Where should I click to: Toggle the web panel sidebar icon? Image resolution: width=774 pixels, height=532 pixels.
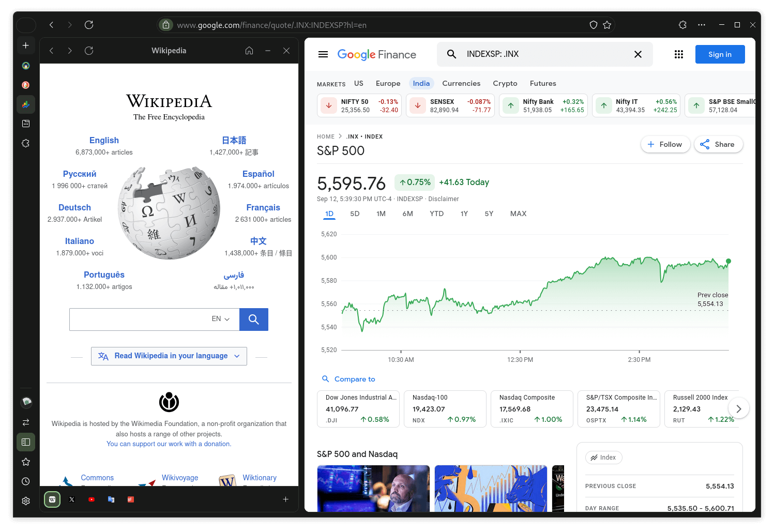[26, 442]
